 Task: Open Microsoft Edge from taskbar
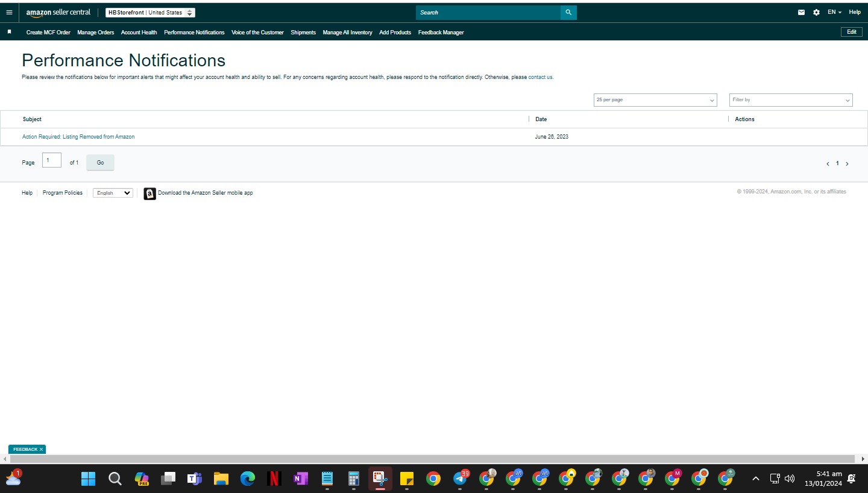pyautogui.click(x=248, y=479)
